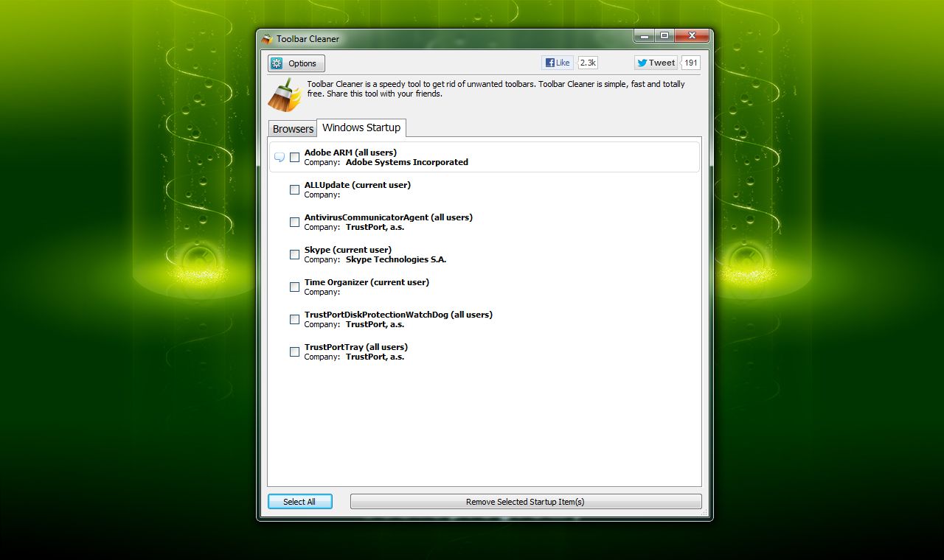Tick the AntivirusCommunicatorAgent checkbox
Image resolution: width=944 pixels, height=560 pixels.
(295, 222)
